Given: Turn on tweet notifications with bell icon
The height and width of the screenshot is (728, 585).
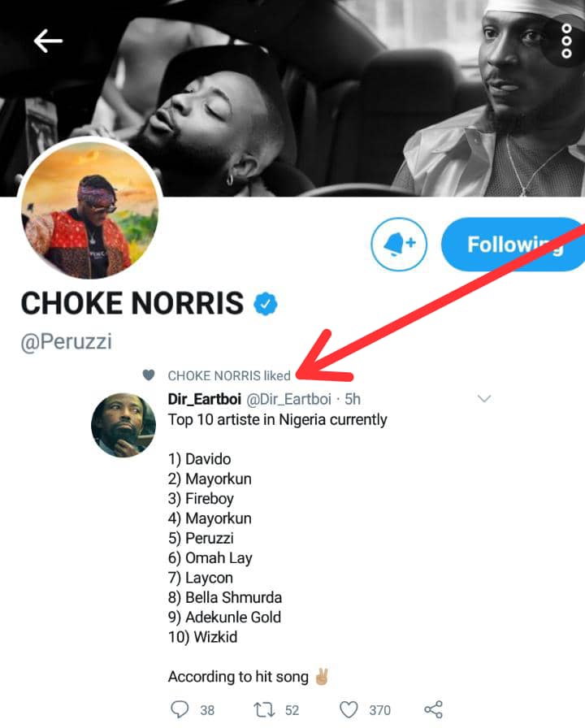Looking at the screenshot, I should (399, 243).
